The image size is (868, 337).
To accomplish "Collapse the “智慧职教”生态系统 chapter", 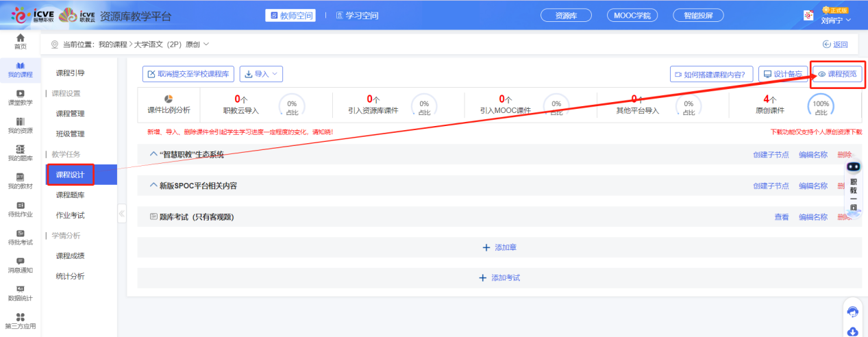I will (x=153, y=154).
